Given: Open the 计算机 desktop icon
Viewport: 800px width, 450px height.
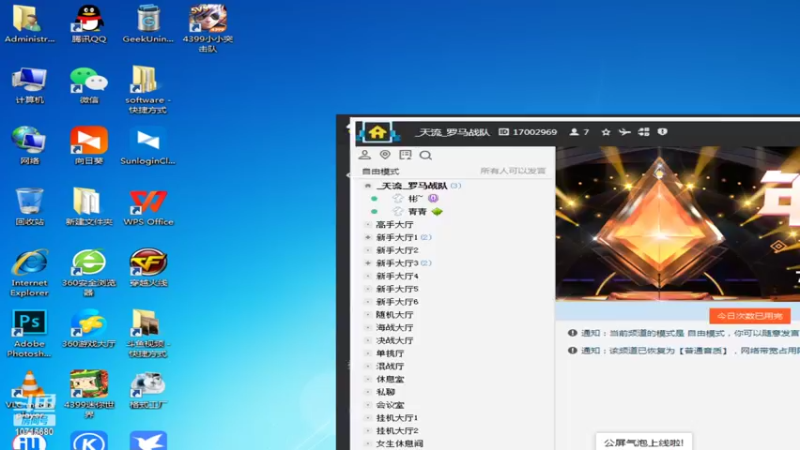Looking at the screenshot, I should pyautogui.click(x=30, y=85).
